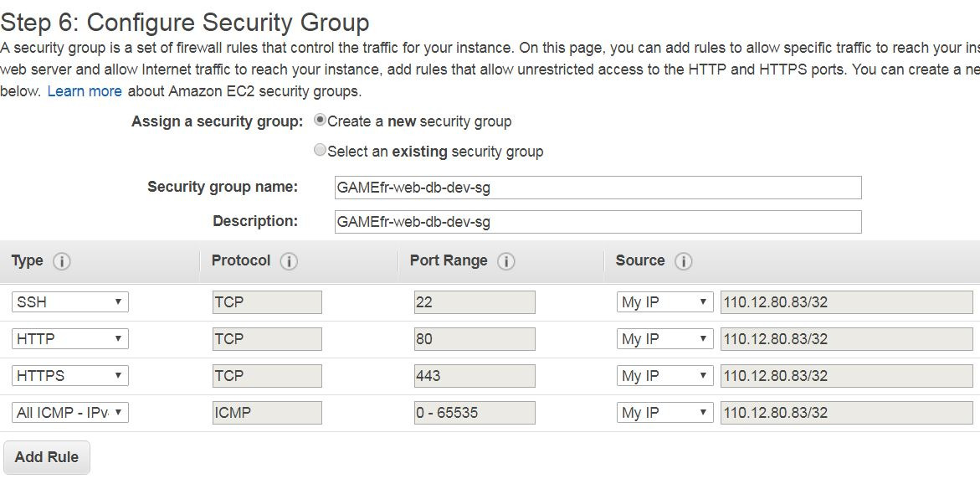Viewport: 980px width, 484px height.
Task: Focus the Security group name field
Action: 598,188
